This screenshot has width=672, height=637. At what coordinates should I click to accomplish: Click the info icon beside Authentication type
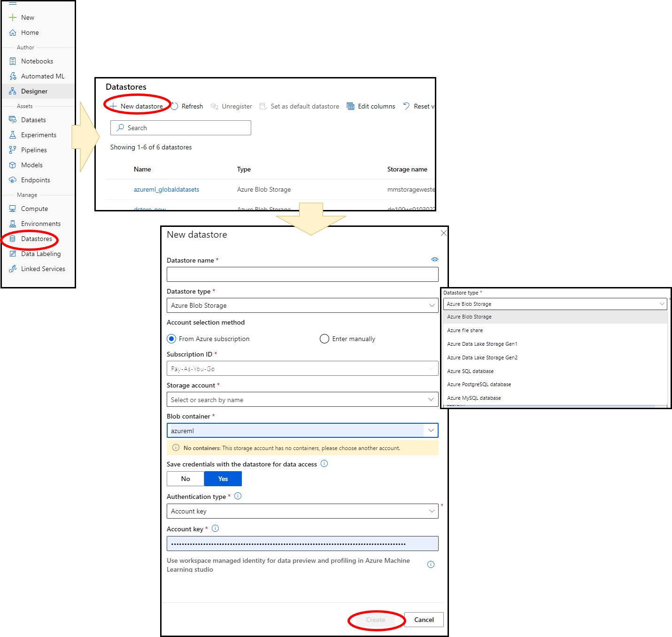click(x=238, y=496)
